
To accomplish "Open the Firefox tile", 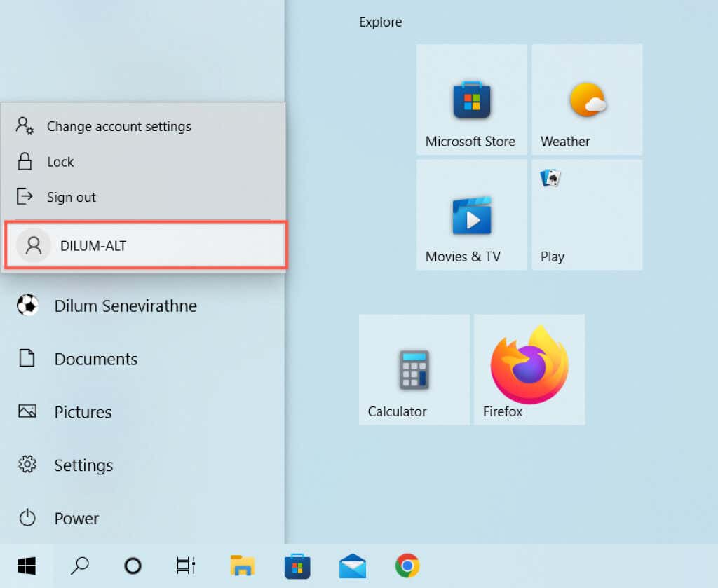I will (x=529, y=370).
